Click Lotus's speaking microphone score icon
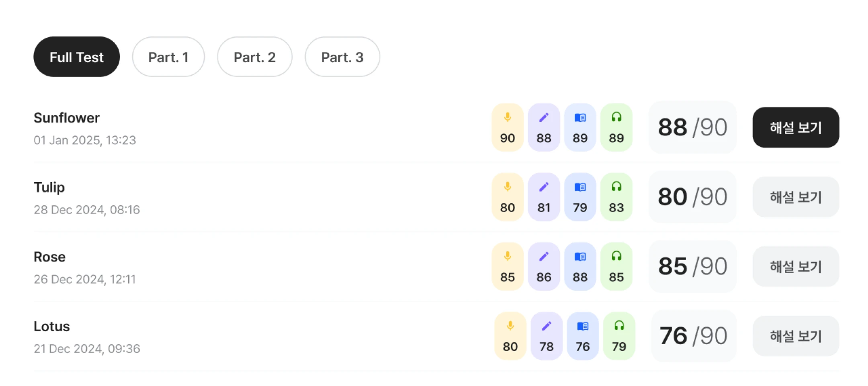The image size is (868, 386). click(x=510, y=326)
